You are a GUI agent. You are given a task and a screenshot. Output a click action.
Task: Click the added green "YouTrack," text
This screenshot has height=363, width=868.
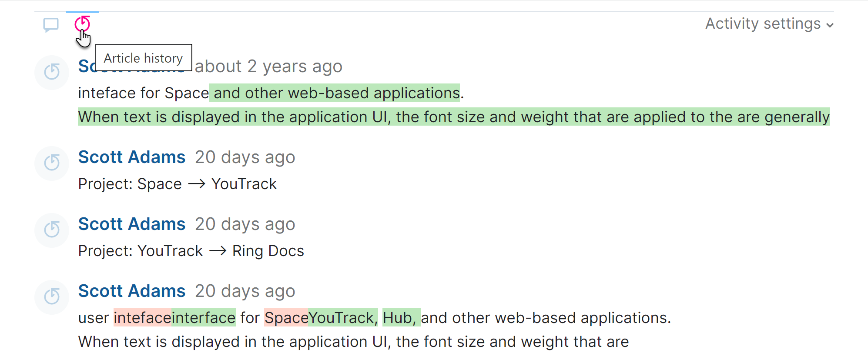tap(343, 318)
